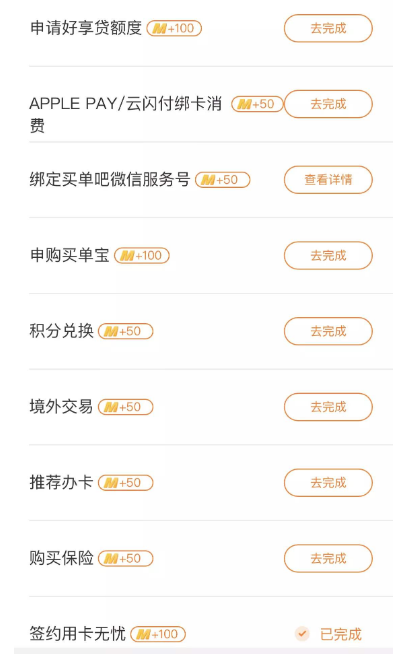Select the 已完成 status label

[x=340, y=634]
